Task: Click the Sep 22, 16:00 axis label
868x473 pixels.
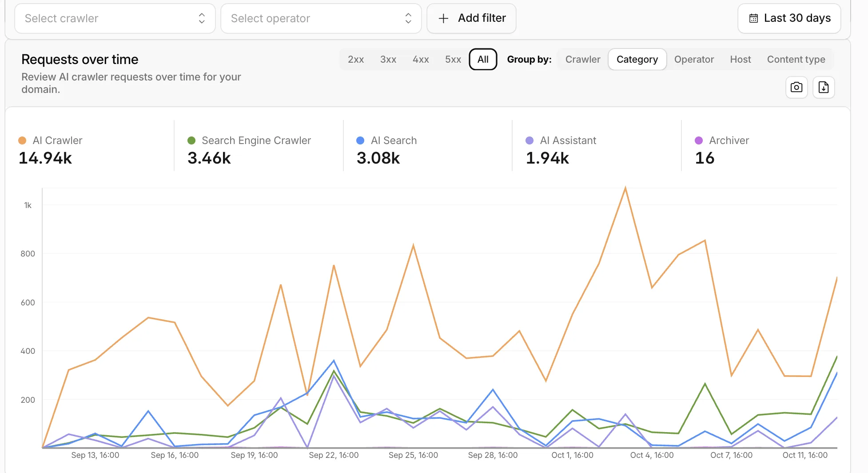Action: pyautogui.click(x=334, y=455)
